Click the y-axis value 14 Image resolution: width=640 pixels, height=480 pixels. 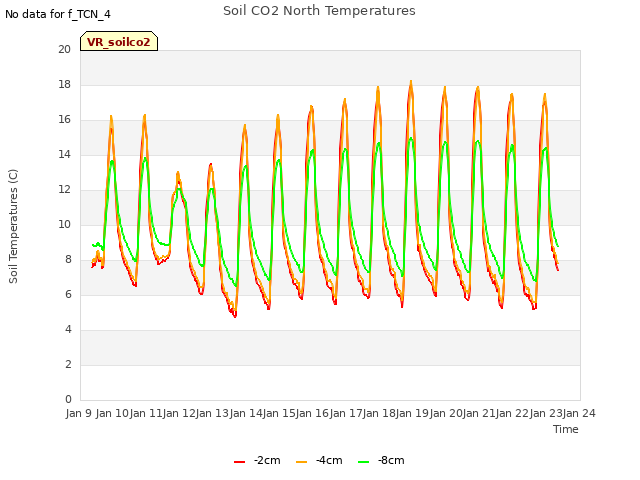coord(64,154)
